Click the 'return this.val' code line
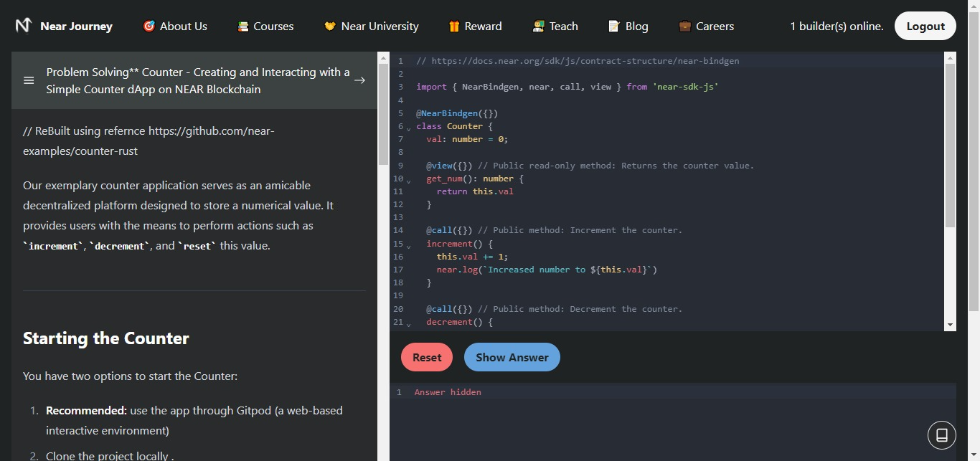980x461 pixels. point(475,191)
